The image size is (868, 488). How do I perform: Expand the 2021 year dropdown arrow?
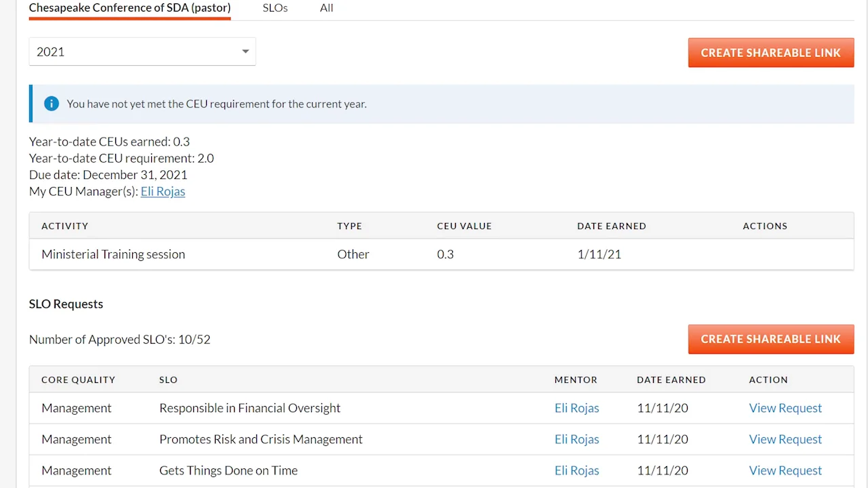(245, 52)
